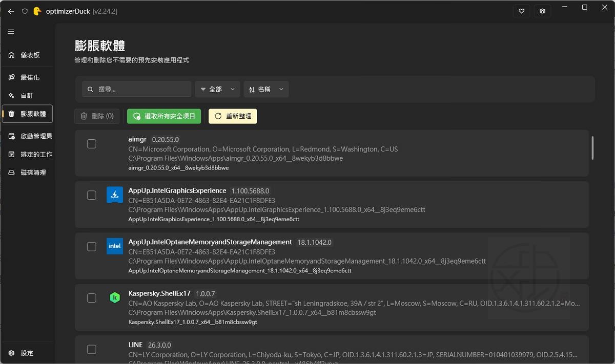The image size is (615, 364).
Task: Click the shield icon in title bar
Action: tap(25, 11)
